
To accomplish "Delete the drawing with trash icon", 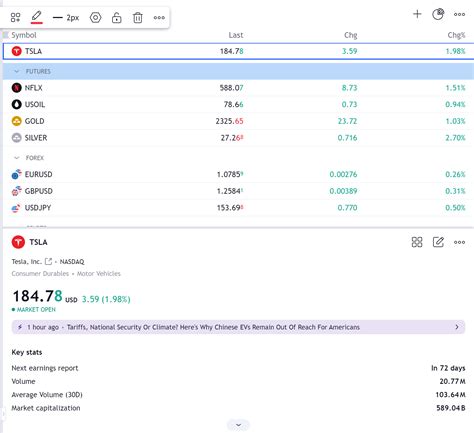I will point(138,17).
